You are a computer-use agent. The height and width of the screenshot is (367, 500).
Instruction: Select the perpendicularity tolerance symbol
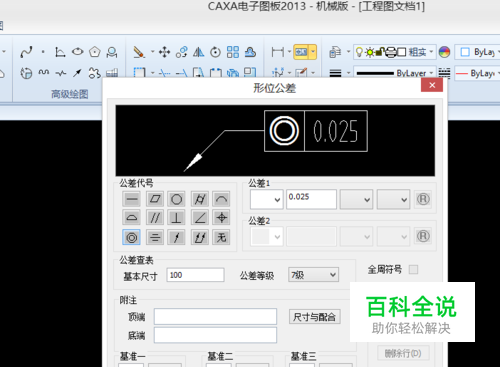click(x=176, y=218)
